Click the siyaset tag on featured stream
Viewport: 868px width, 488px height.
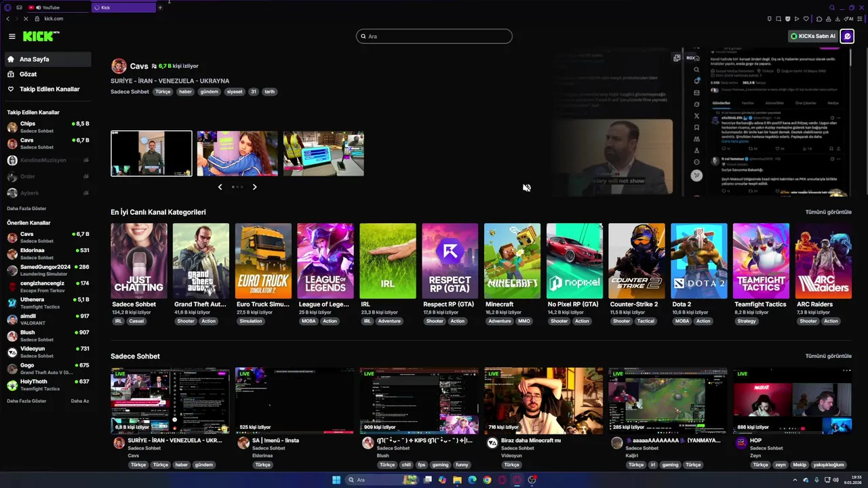[235, 91]
